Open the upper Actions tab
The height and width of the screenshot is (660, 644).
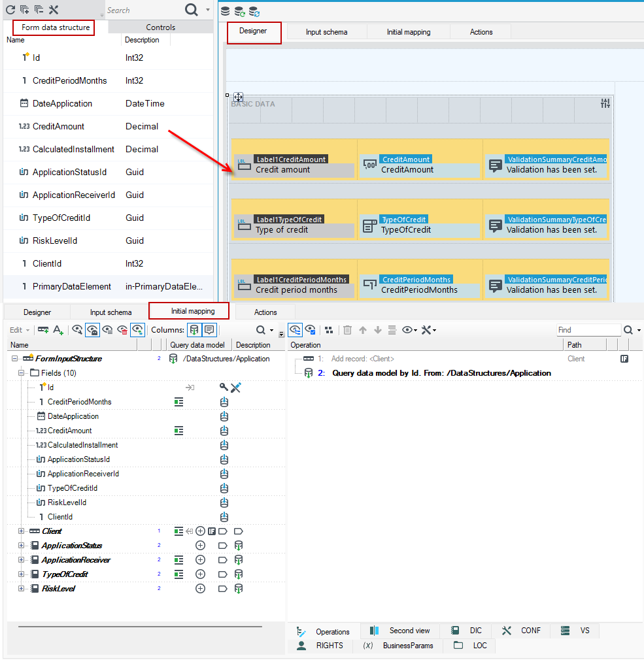[x=481, y=32]
